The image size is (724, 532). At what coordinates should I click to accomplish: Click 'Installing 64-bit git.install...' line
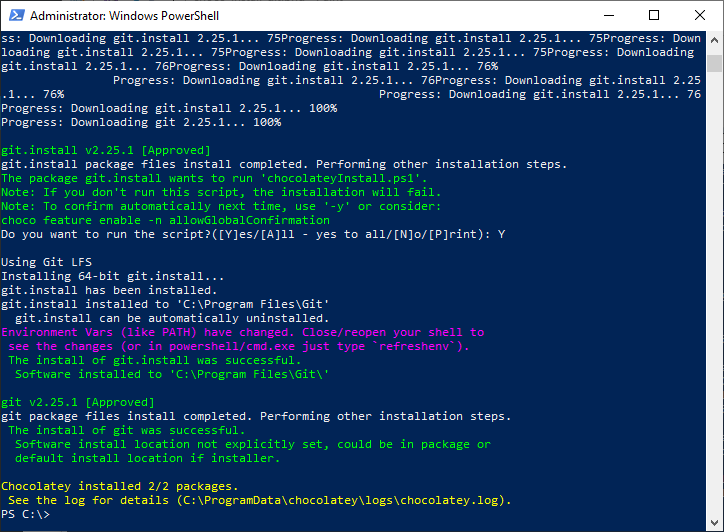(113, 276)
